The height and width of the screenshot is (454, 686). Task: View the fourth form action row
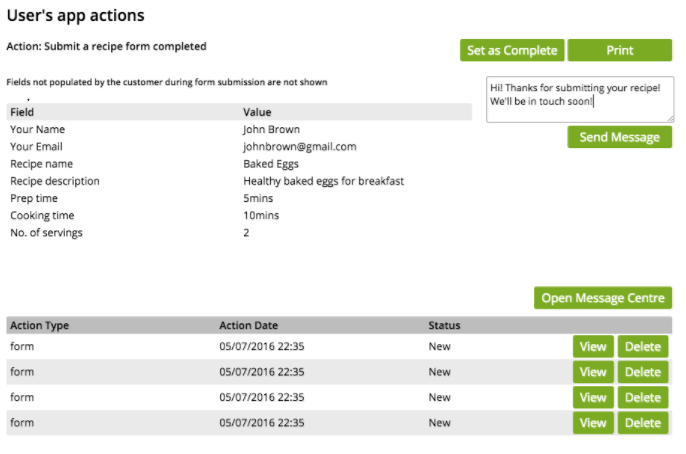pos(593,423)
